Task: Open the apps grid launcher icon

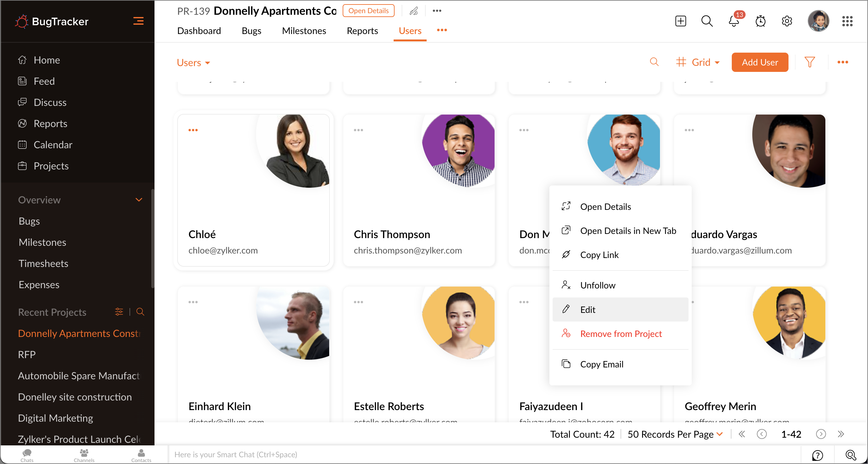Action: click(847, 21)
